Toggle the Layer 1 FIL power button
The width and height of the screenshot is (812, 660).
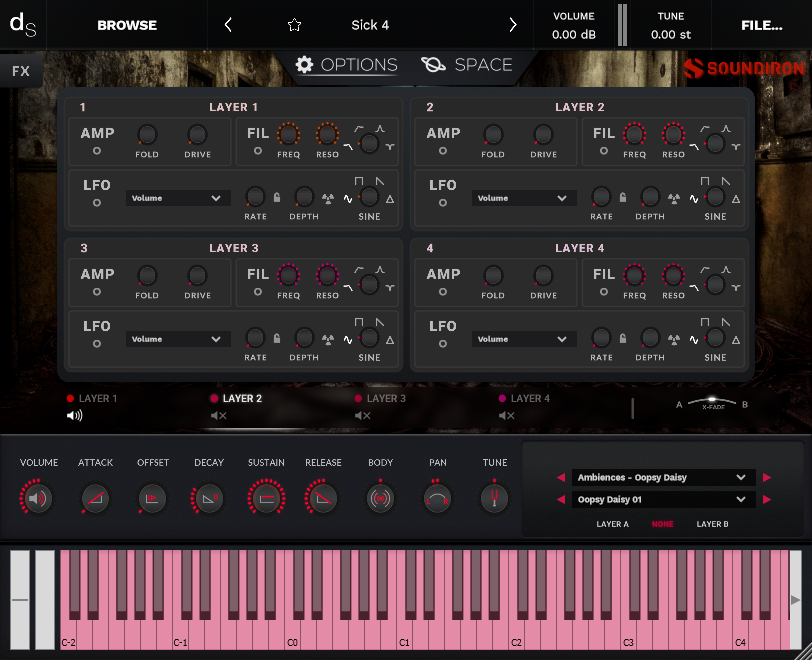[x=257, y=151]
